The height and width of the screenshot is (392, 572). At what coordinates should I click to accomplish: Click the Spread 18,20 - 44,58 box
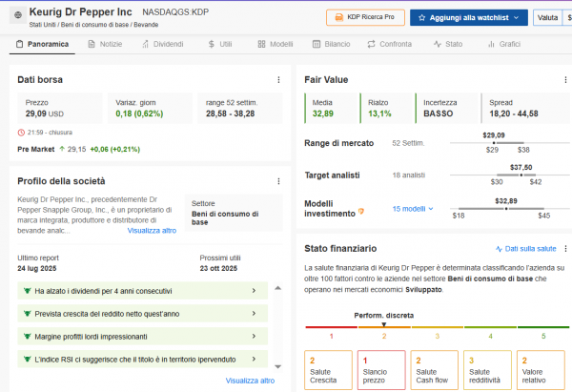point(525,108)
